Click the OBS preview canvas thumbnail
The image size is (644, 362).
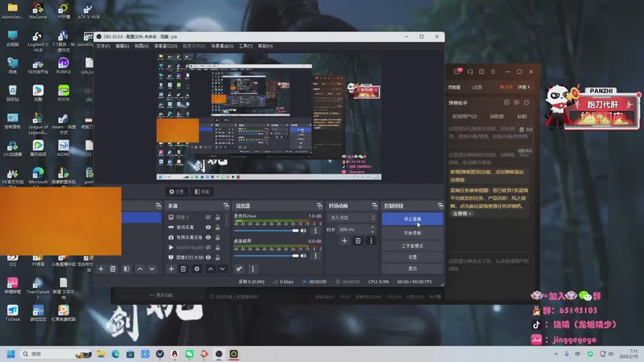tap(269, 117)
